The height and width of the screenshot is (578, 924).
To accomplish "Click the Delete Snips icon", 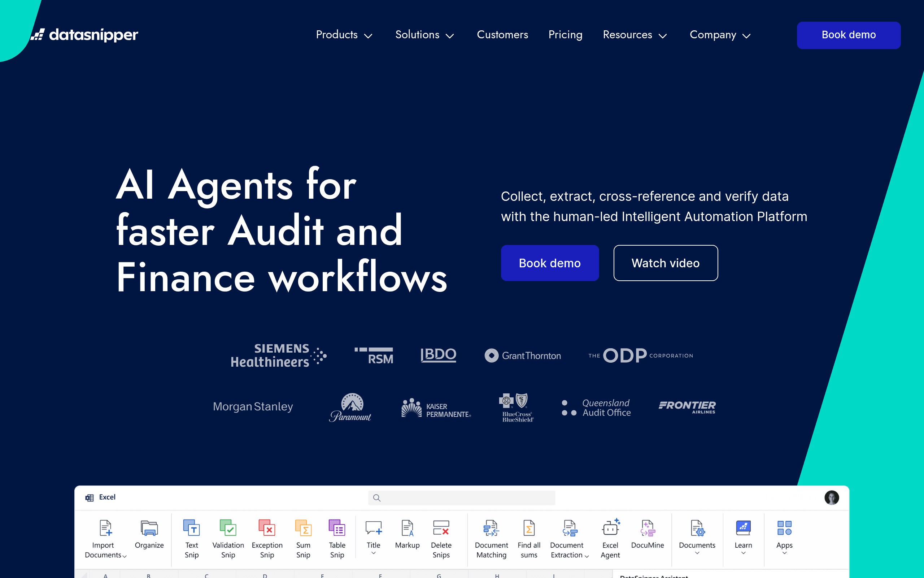I will [441, 527].
